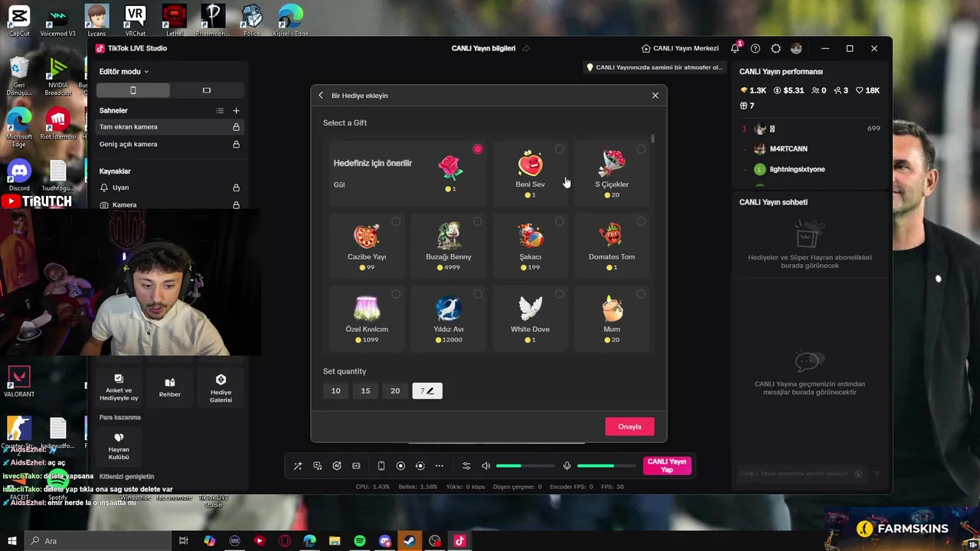
Task: Open Hayran Kulübü
Action: 119,446
